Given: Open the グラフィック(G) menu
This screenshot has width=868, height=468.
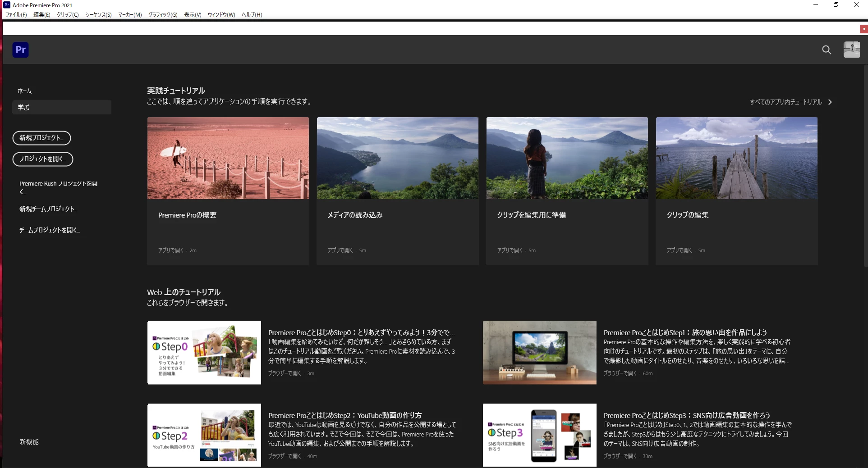Looking at the screenshot, I should tap(163, 15).
